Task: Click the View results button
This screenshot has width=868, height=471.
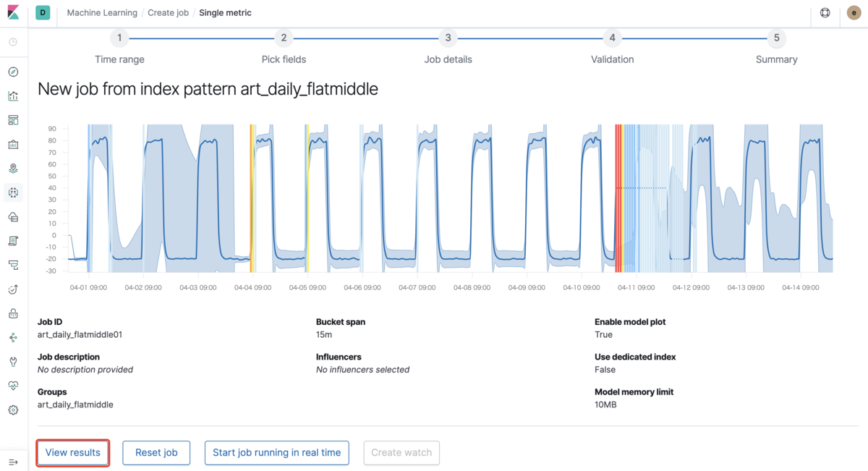Action: point(73,453)
